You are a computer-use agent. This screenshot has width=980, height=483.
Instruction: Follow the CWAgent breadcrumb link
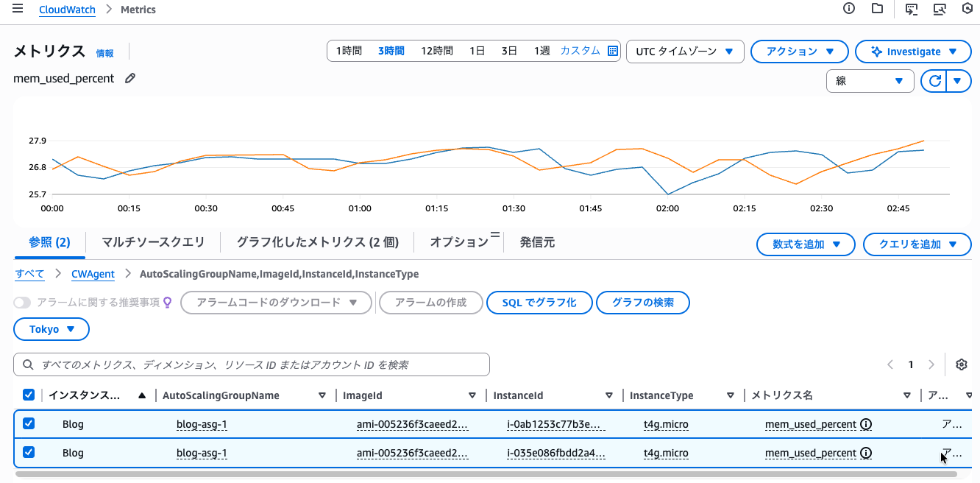[93, 274]
